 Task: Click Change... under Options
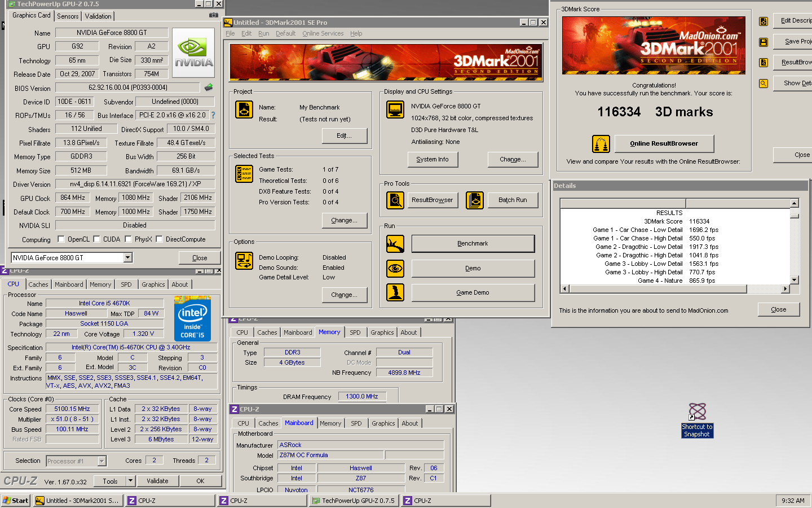coord(344,295)
